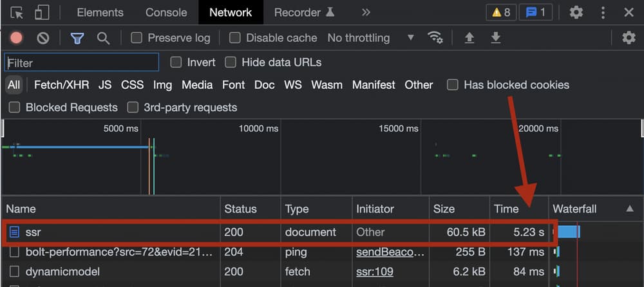The width and height of the screenshot is (644, 287).
Task: Filter requests by CSS
Action: click(x=132, y=85)
